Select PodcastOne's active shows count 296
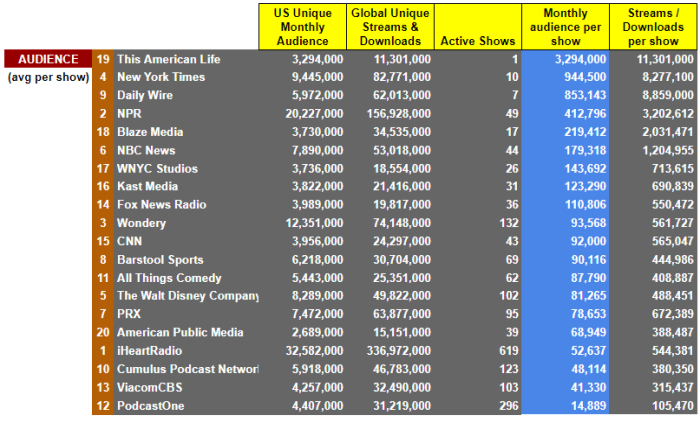 click(508, 405)
